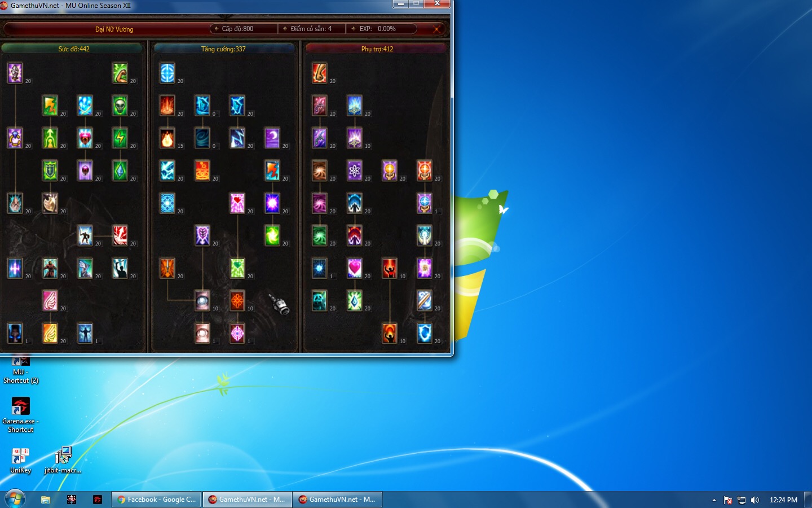Select the orange wing skill icon
Screen dimensions: 812x508
(50, 333)
